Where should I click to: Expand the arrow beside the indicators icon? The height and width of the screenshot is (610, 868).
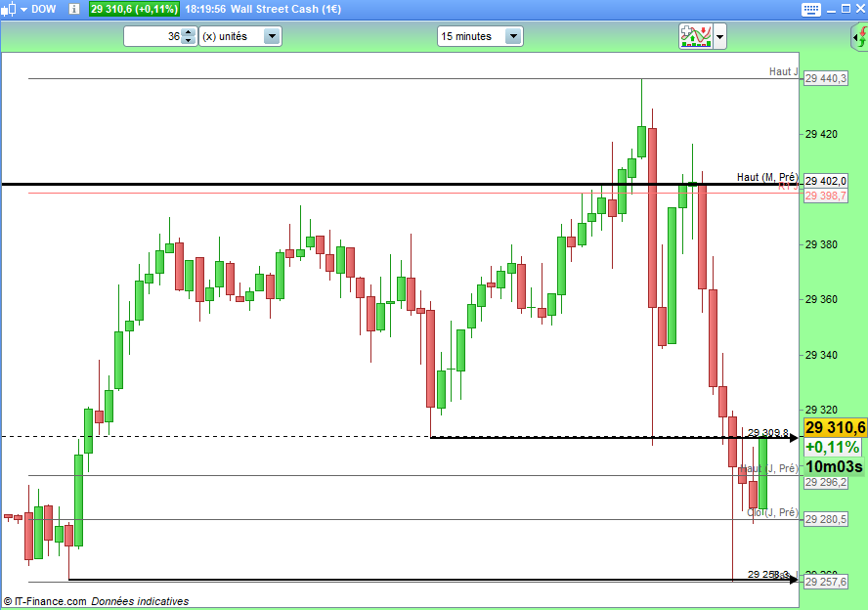719,37
